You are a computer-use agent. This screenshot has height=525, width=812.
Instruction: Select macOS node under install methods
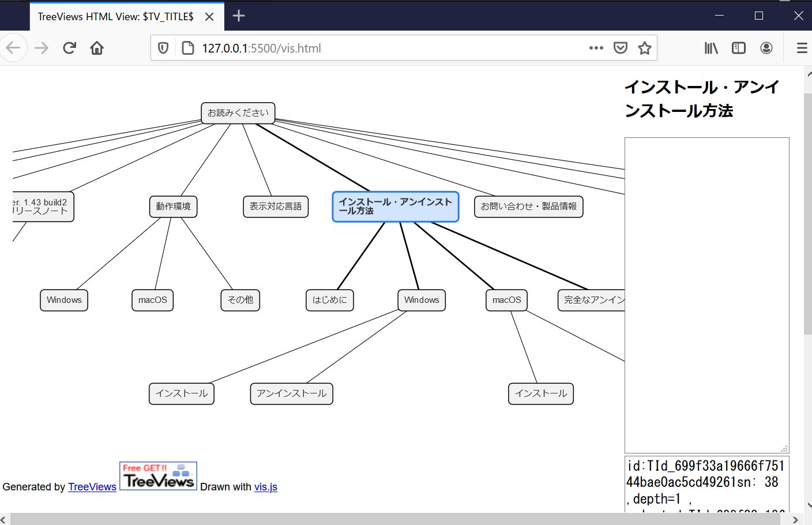[x=507, y=300]
